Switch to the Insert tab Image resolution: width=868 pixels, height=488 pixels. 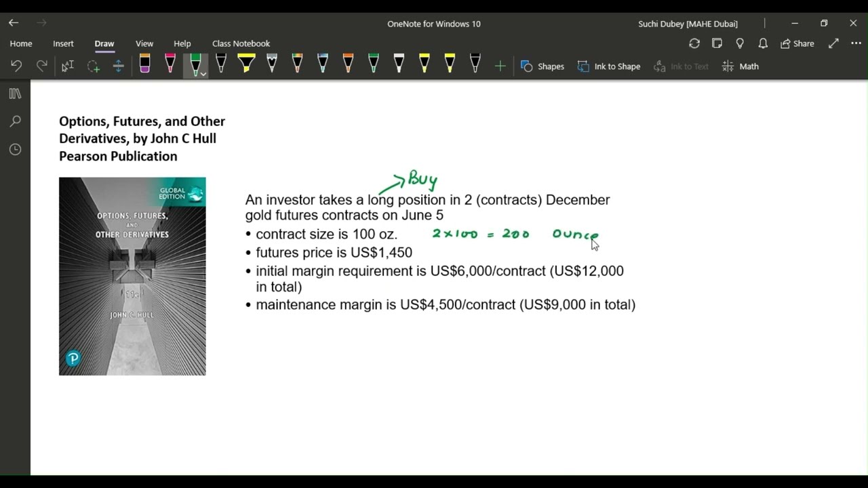(63, 43)
